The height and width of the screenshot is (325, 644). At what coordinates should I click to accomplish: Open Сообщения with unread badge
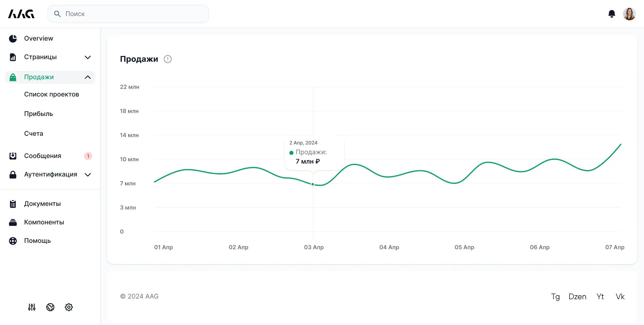(x=43, y=156)
